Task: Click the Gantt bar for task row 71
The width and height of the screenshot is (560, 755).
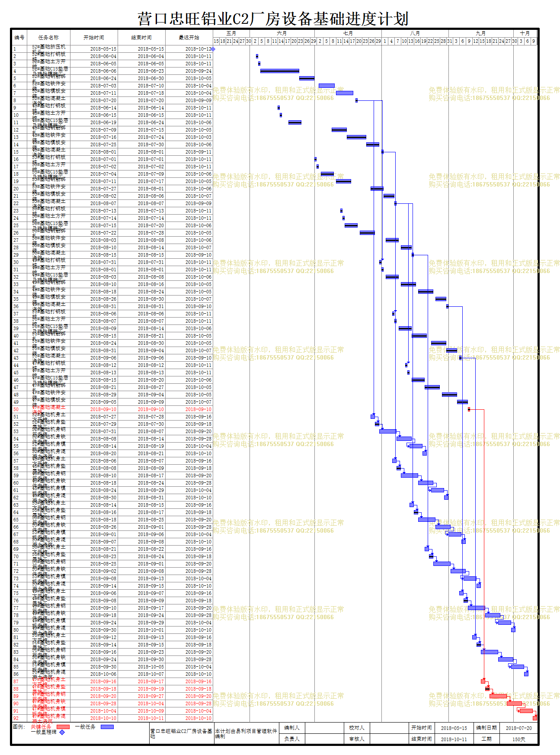Action: [442, 564]
